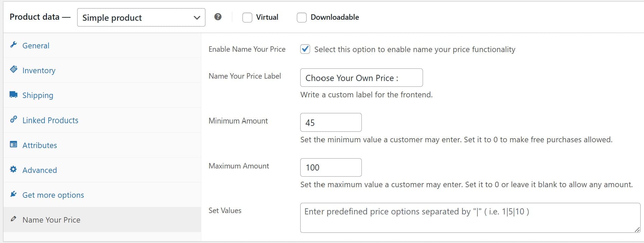Grab the Set Values textarea resize handle
644x243 pixels.
(637, 230)
